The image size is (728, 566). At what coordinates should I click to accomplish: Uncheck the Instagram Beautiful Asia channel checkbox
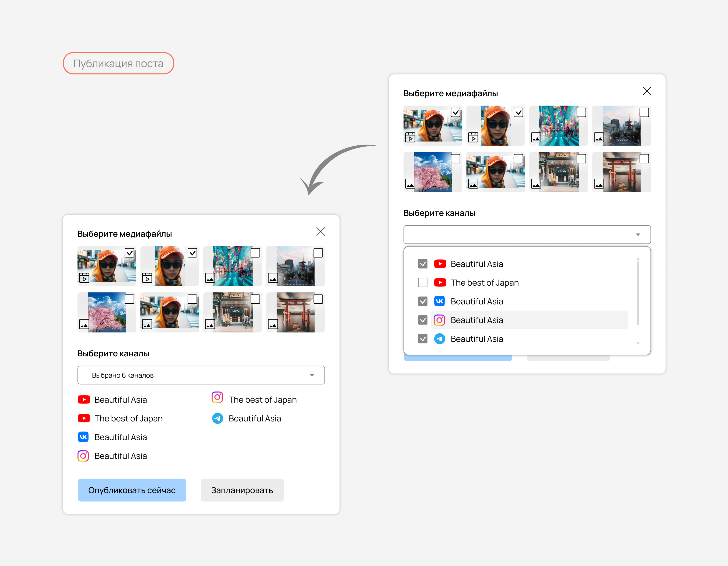pos(423,320)
